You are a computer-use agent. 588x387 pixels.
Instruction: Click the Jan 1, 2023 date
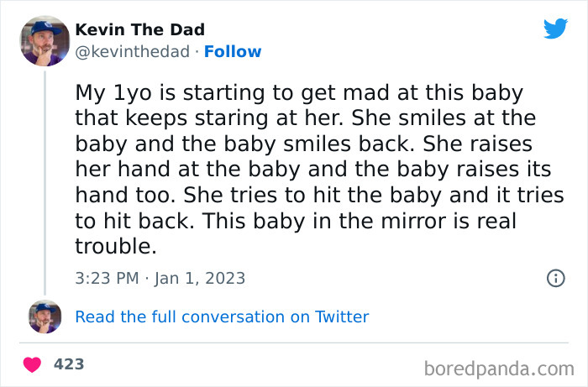pos(200,278)
